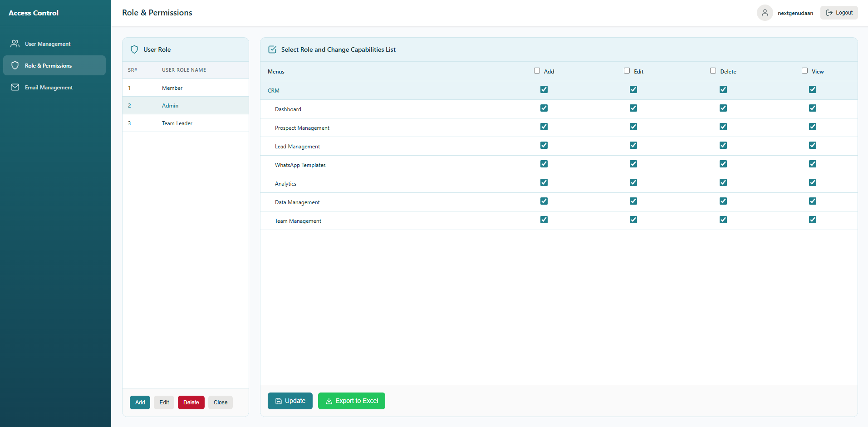Viewport: 868px width, 427px height.
Task: Toggle the select-all Add column checkbox
Action: pos(537,71)
